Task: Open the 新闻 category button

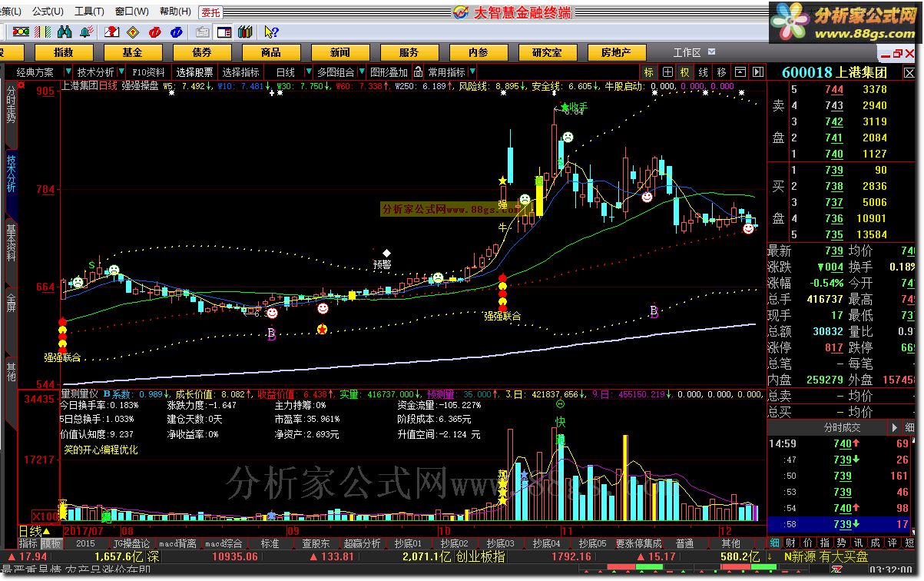Action: click(x=340, y=52)
